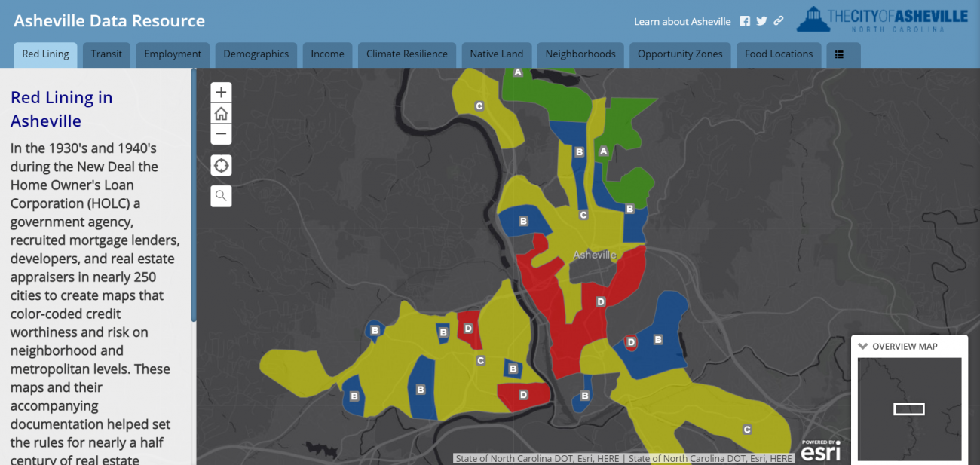The height and width of the screenshot is (465, 980).
Task: Click the C marker in southeast yellow zone
Action: [747, 430]
